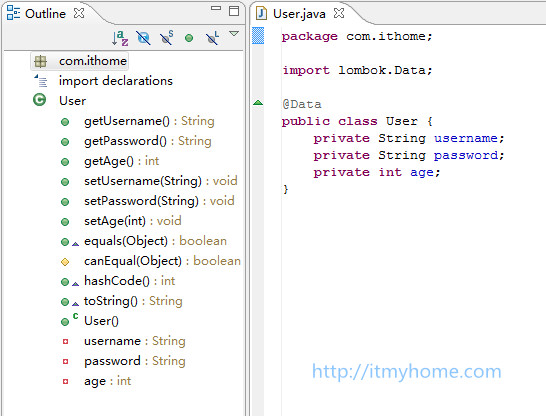Click 'username' field in editor code
Screen dimensions: 546x416
pyautogui.click(x=466, y=139)
